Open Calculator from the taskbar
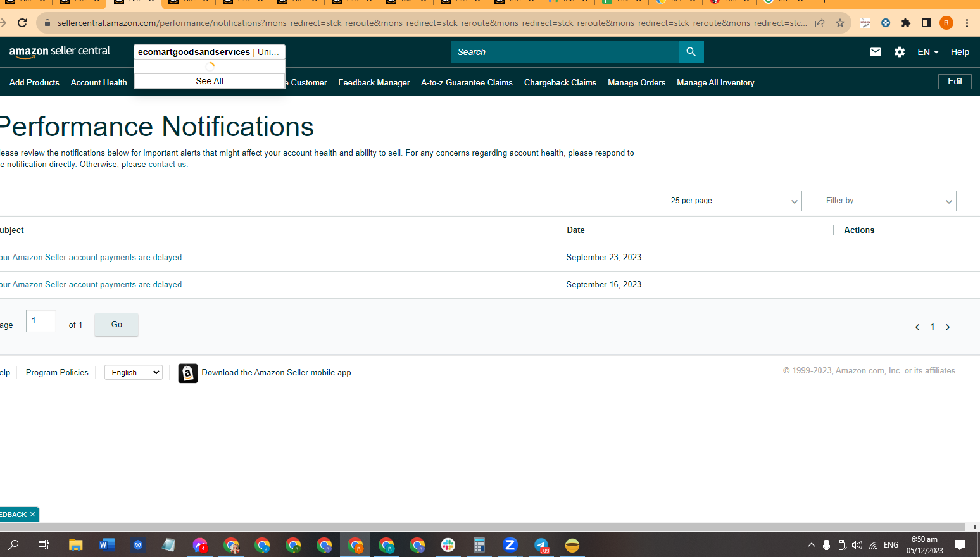This screenshot has width=980, height=557. click(x=479, y=545)
